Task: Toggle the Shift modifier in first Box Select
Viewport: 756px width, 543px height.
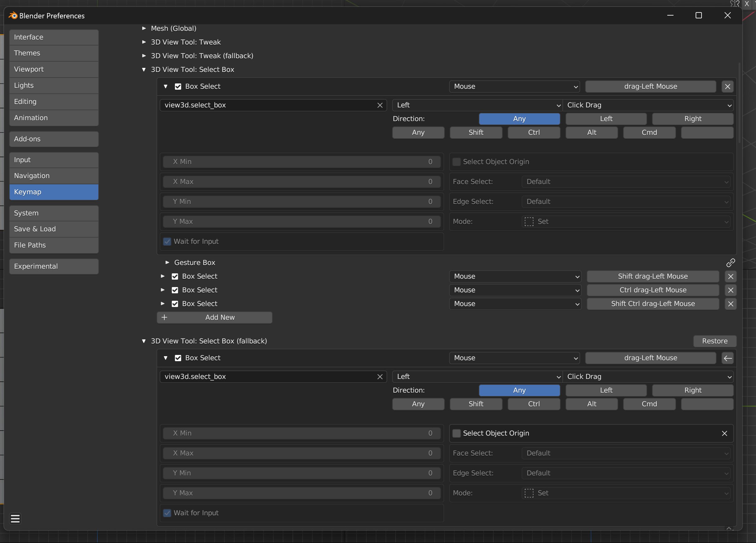Action: click(476, 133)
